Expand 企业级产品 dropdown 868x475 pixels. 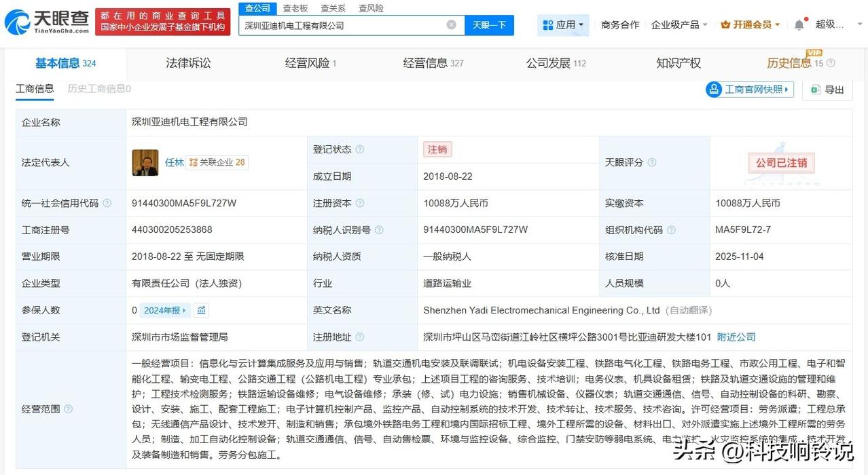[679, 24]
